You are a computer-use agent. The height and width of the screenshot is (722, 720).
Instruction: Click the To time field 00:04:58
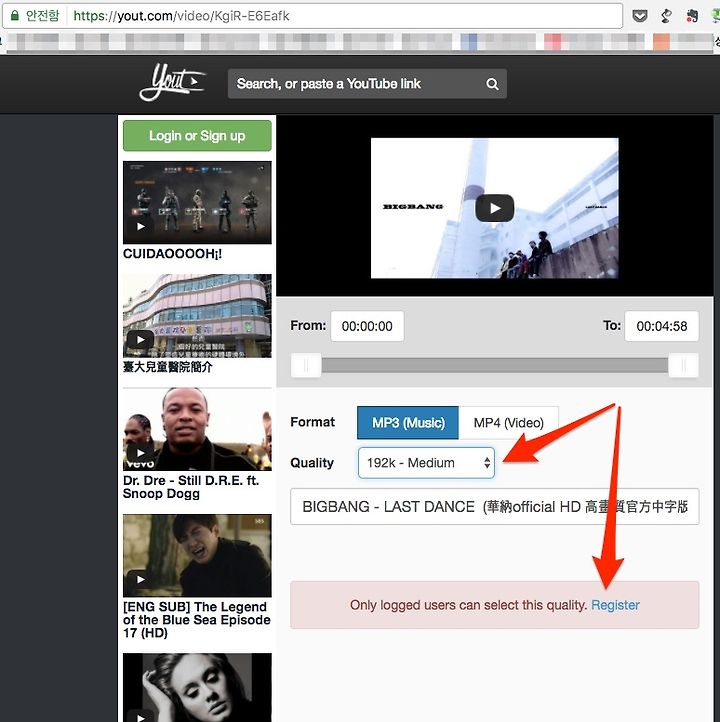click(662, 326)
